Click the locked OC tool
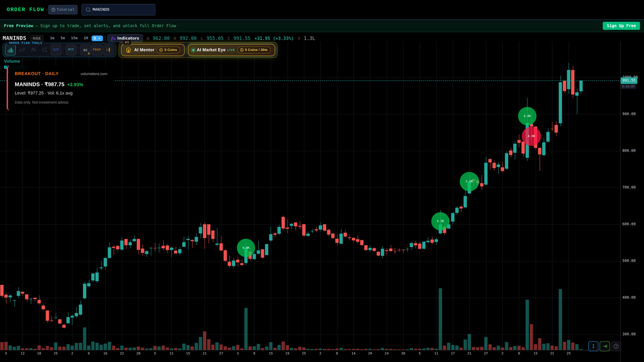The image size is (644, 362). pos(85,50)
